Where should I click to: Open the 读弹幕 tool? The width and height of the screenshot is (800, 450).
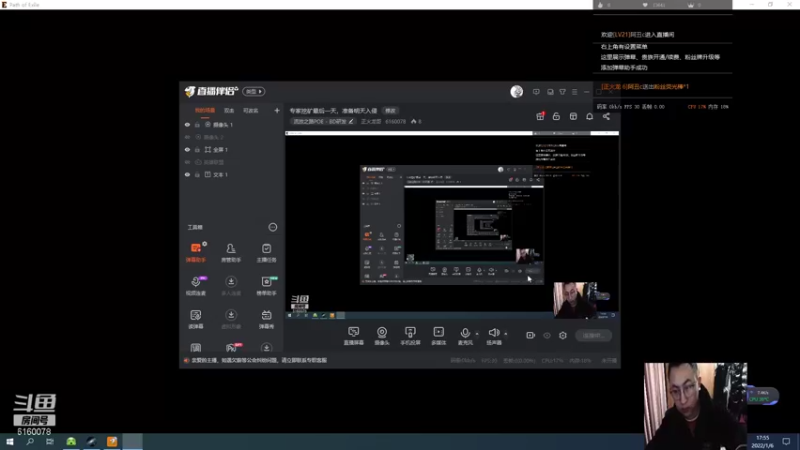196,319
